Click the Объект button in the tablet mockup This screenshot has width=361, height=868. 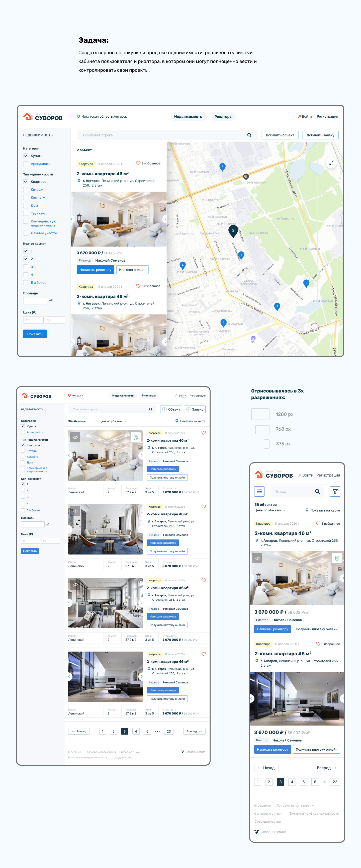[171, 409]
